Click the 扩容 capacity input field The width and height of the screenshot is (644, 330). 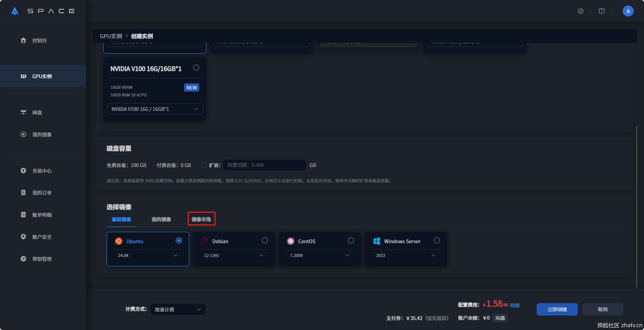tap(265, 165)
